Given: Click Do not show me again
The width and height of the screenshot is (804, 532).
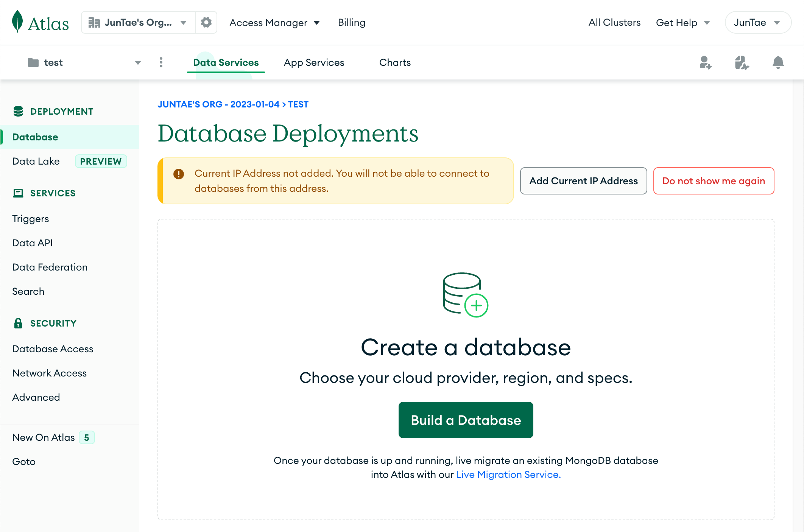Looking at the screenshot, I should coord(714,181).
